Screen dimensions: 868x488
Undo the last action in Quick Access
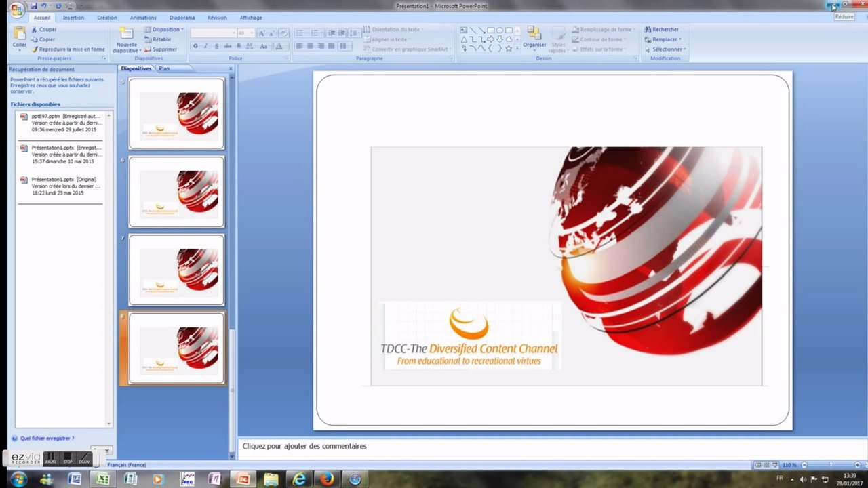44,6
